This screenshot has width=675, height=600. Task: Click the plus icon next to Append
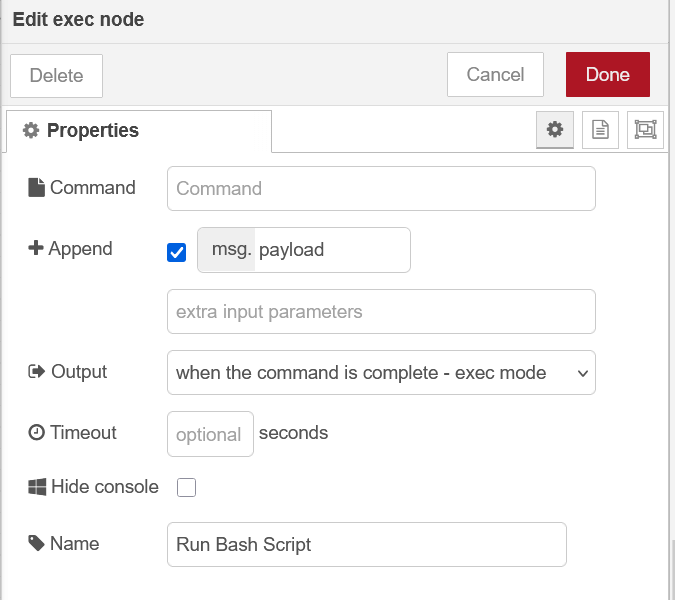[x=36, y=248]
